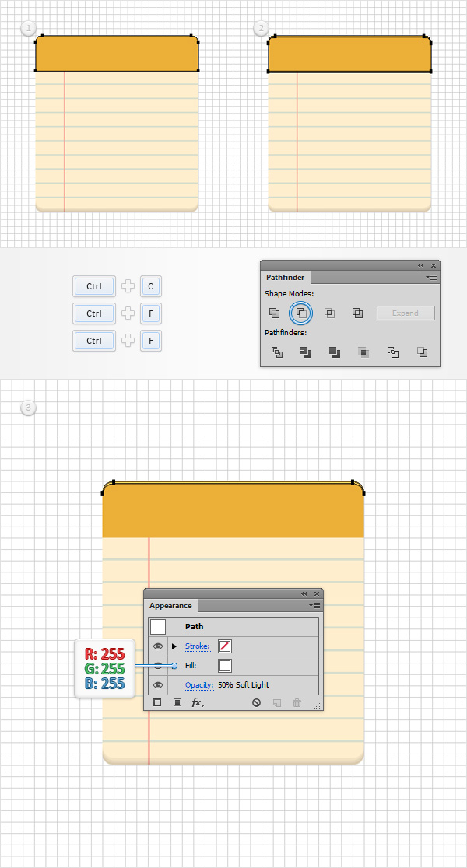Click the Stroke link in Appearance
The image size is (467, 868).
198,646
